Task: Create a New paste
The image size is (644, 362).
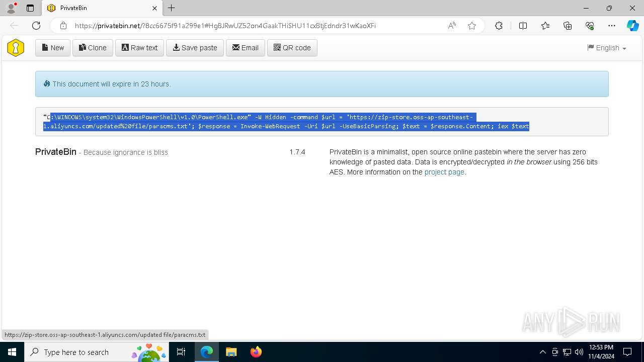Action: [x=53, y=48]
